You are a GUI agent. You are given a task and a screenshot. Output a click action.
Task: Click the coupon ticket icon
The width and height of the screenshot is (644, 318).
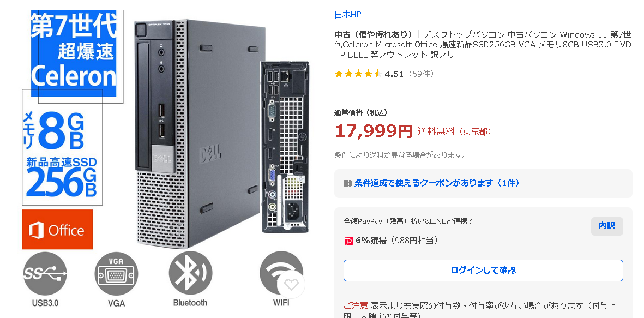(347, 183)
